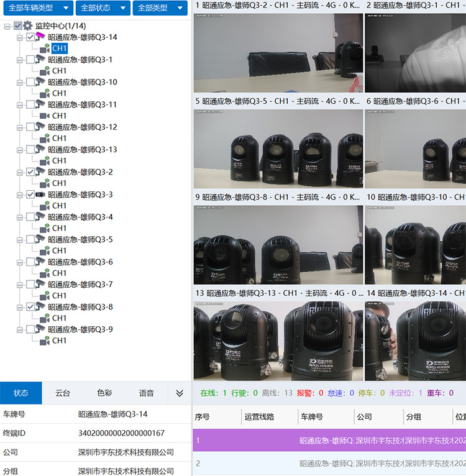Uncheck the checkbox for 昭通应急-雄师Q3-8
Viewport: 466px width, 476px height.
tap(30, 307)
